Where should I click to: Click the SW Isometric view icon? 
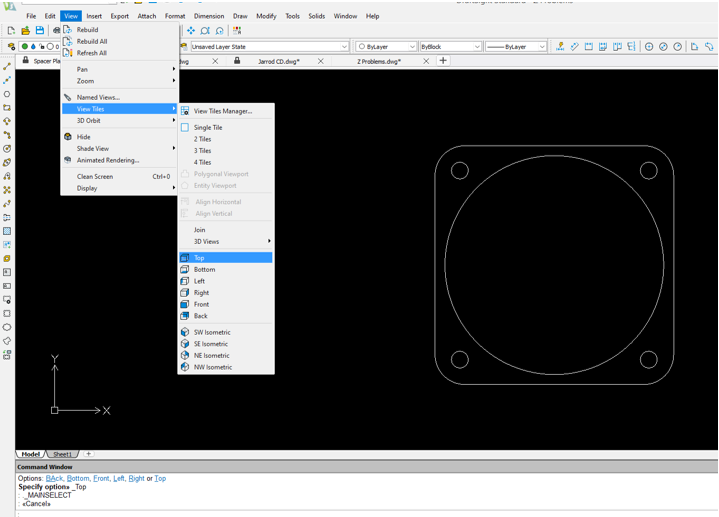pyautogui.click(x=185, y=332)
